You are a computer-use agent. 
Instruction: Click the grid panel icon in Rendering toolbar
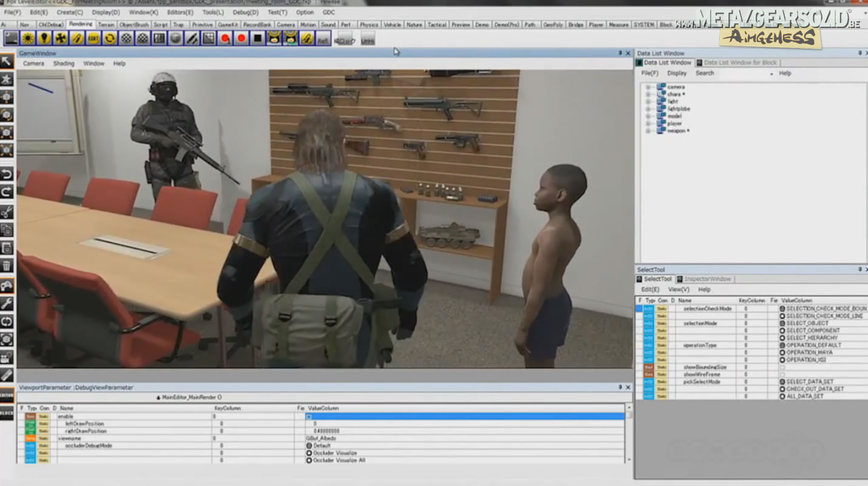159,38
